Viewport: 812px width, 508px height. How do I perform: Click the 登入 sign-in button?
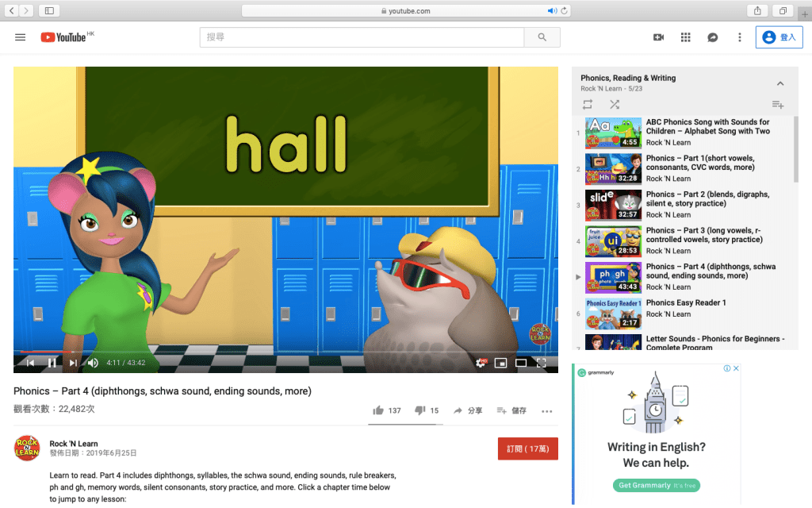pyautogui.click(x=779, y=37)
